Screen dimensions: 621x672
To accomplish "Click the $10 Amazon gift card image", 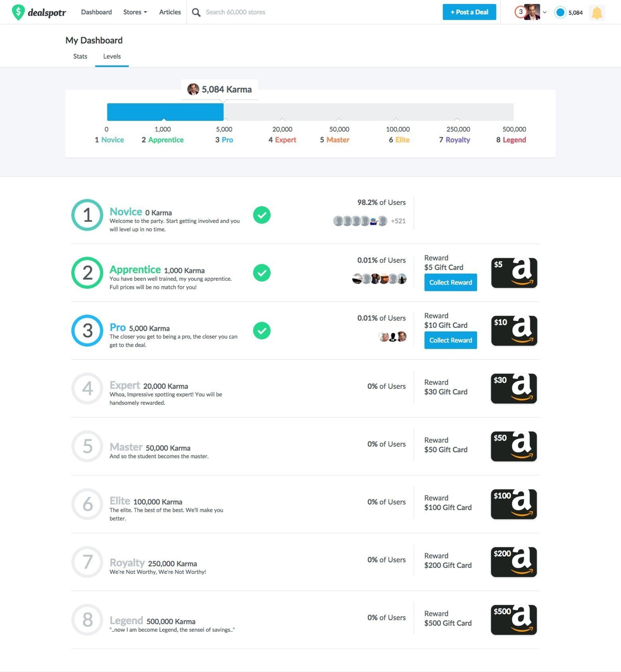I will [514, 331].
